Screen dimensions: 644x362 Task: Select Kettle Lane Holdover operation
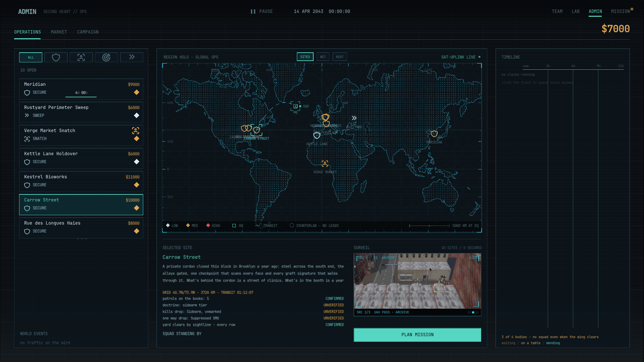pyautogui.click(x=81, y=159)
